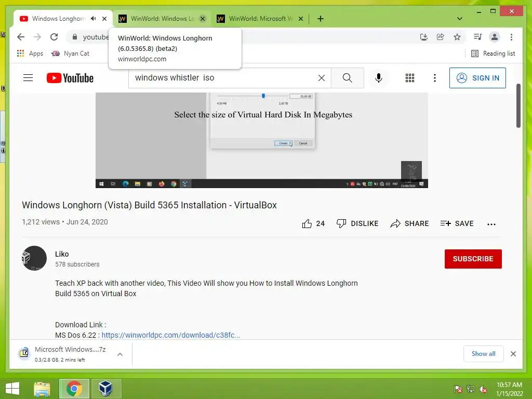Like the video with thumbs up
532x399 pixels.
(313, 223)
